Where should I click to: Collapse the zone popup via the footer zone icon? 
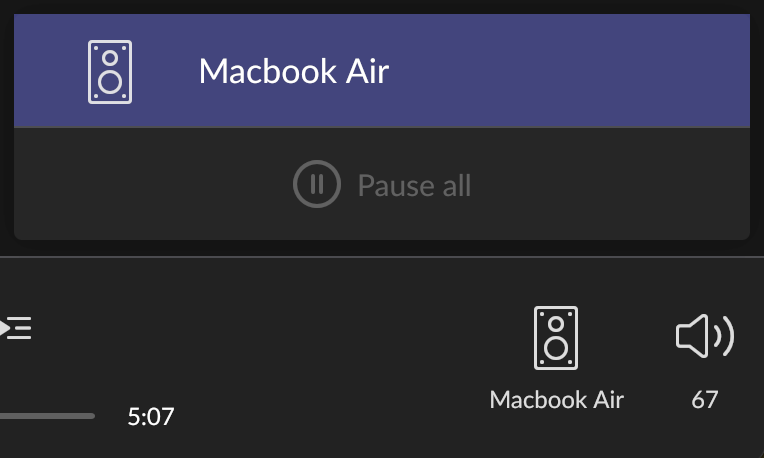[x=556, y=338]
